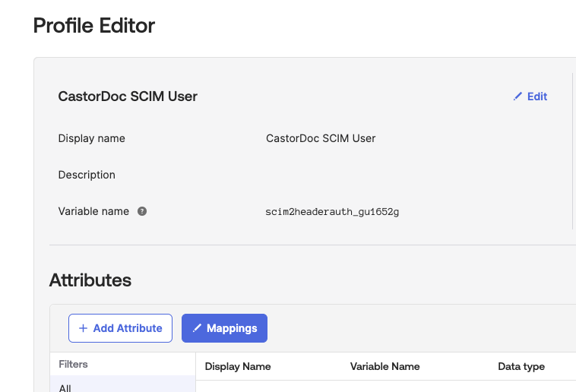Click the Profile Editor page heading

(94, 26)
